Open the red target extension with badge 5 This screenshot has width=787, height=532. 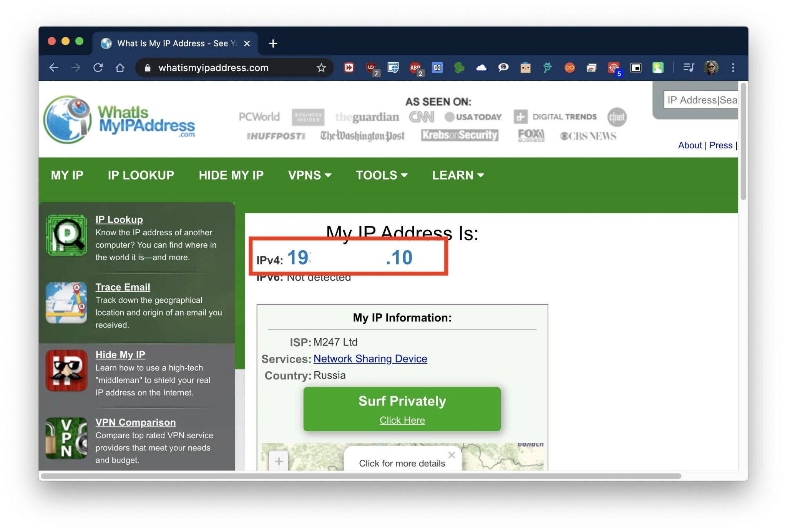tap(614, 68)
